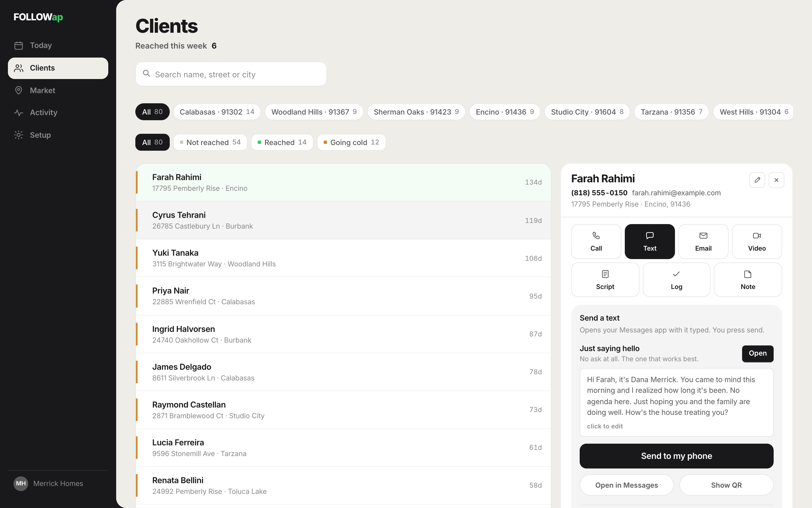Click Show QR button
Screen dimensions: 812x508
727,485
